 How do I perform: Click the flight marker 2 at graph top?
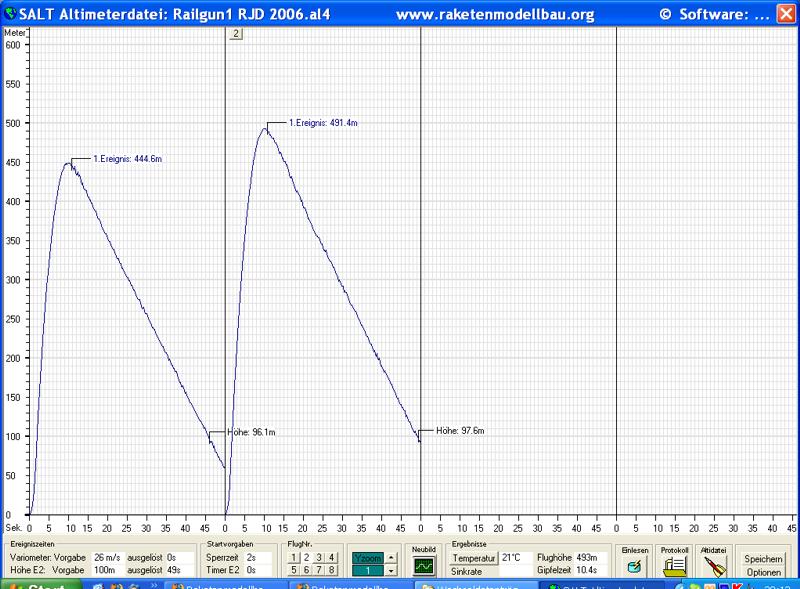(235, 34)
